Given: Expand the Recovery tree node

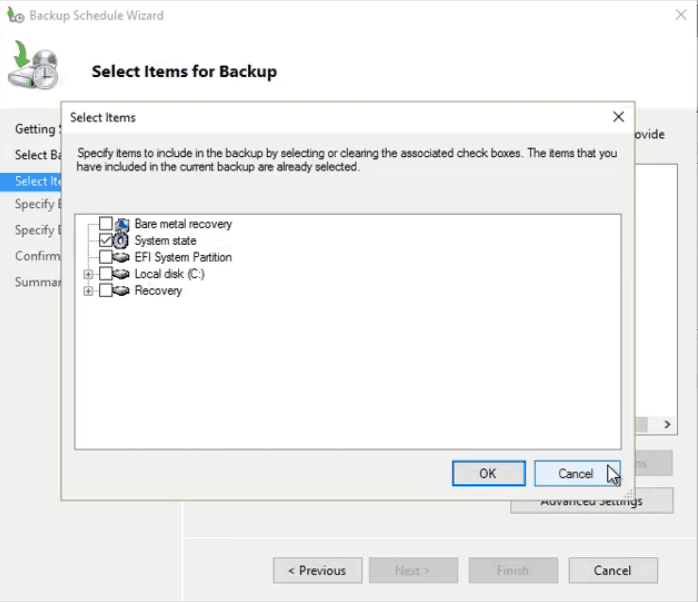Looking at the screenshot, I should click(x=89, y=291).
